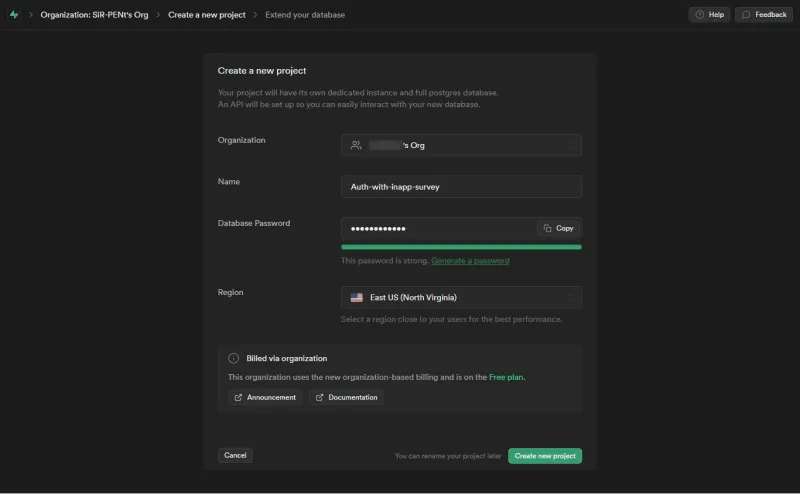
Task: Go to Extend your database breadcrumb step
Action: [305, 15]
